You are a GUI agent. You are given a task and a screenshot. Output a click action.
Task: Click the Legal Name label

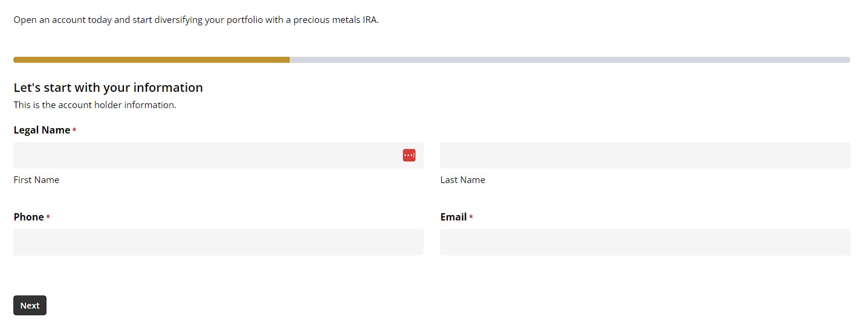(x=42, y=130)
